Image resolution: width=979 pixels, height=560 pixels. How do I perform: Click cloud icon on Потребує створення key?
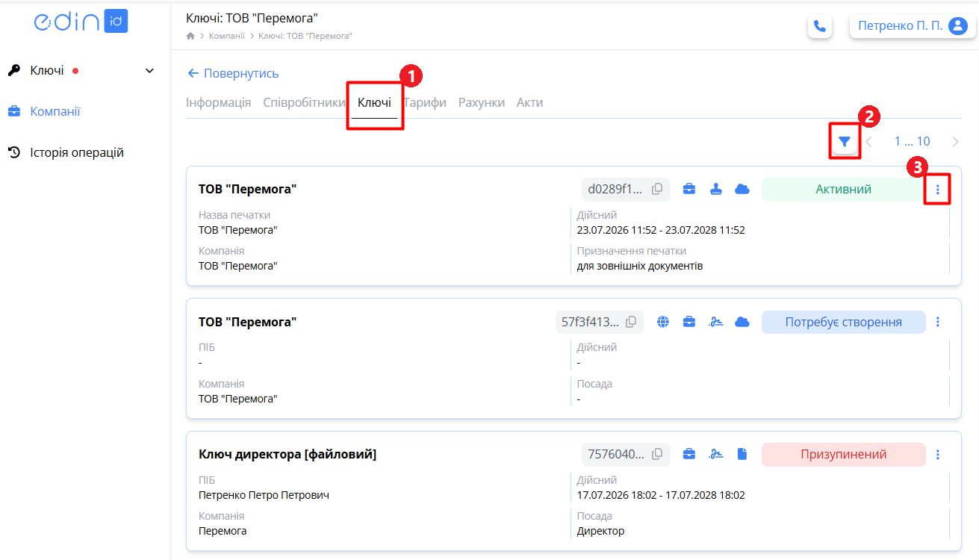click(x=742, y=322)
